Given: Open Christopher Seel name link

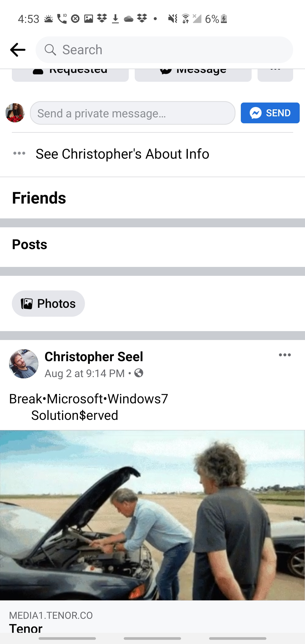Looking at the screenshot, I should 94,356.
